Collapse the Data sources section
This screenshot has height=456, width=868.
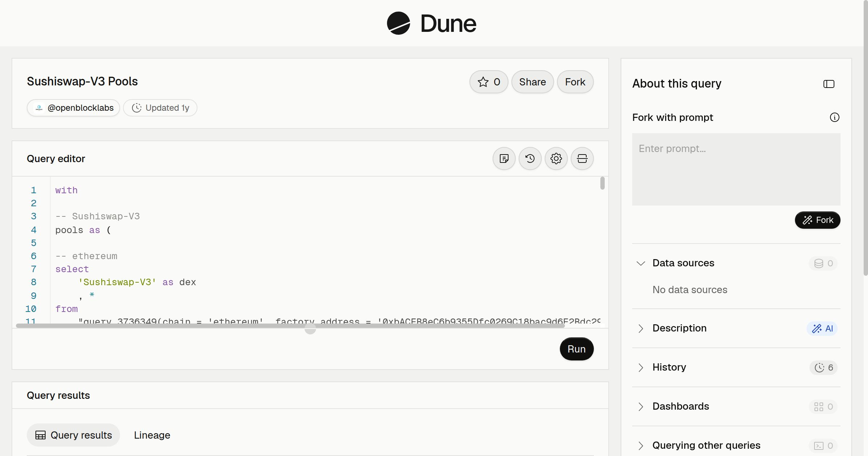point(641,263)
